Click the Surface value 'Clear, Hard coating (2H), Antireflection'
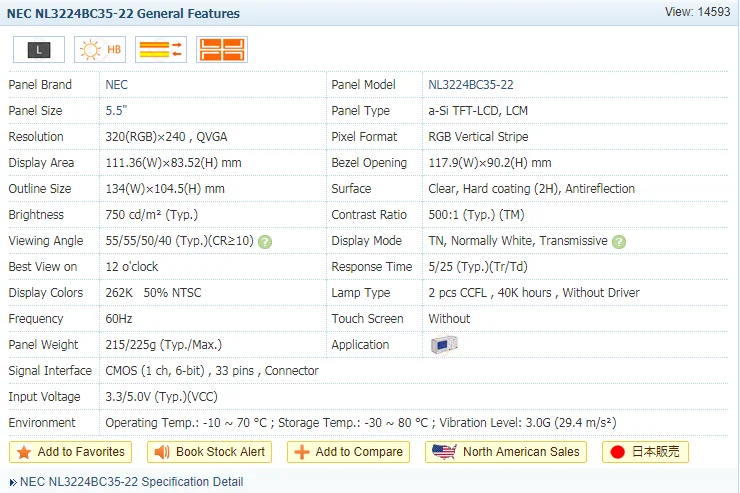The height and width of the screenshot is (493, 740). 531,189
